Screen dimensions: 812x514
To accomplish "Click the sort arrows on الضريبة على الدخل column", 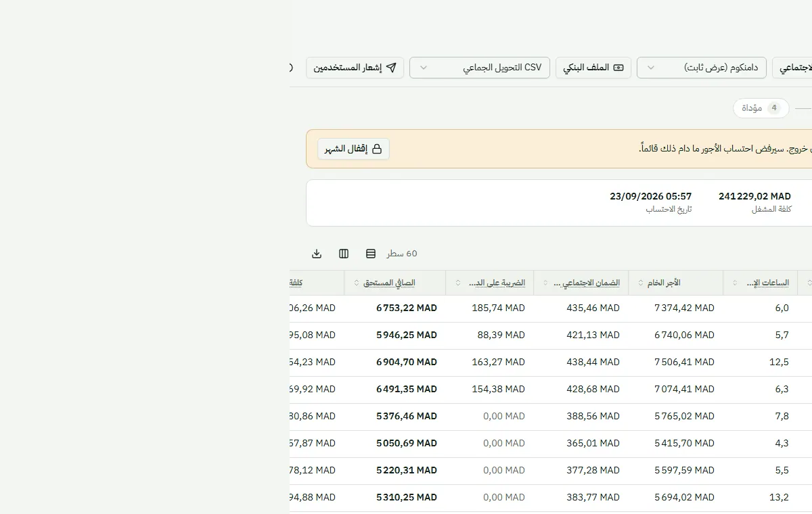I will pyautogui.click(x=458, y=283).
